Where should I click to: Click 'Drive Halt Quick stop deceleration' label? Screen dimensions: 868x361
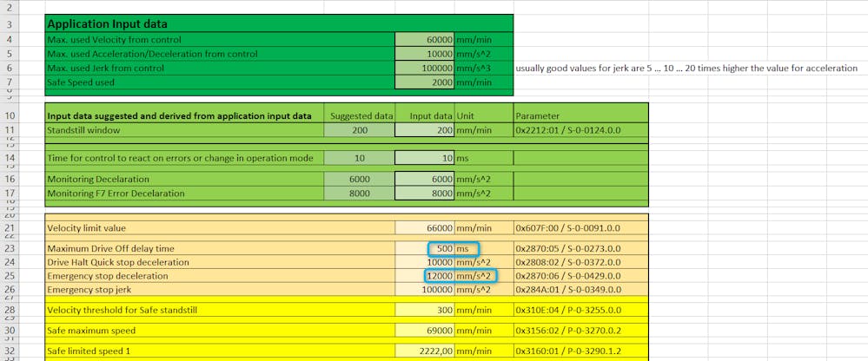pos(118,262)
